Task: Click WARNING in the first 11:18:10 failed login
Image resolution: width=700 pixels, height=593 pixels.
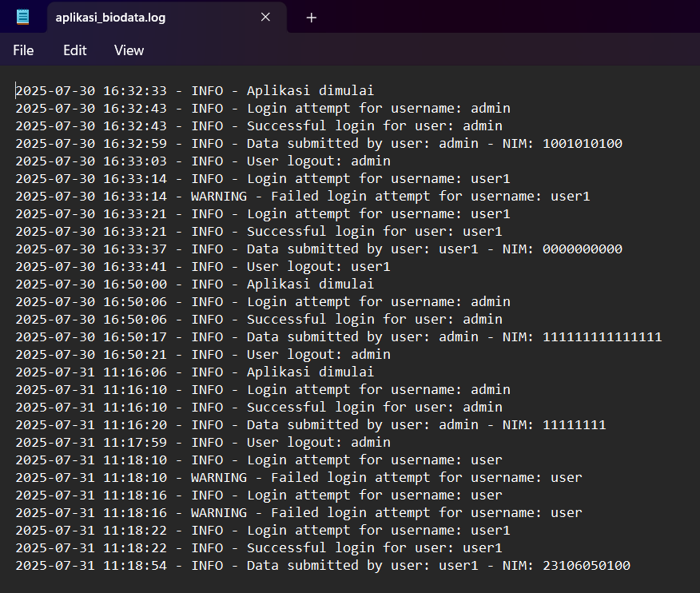Action: coord(218,478)
